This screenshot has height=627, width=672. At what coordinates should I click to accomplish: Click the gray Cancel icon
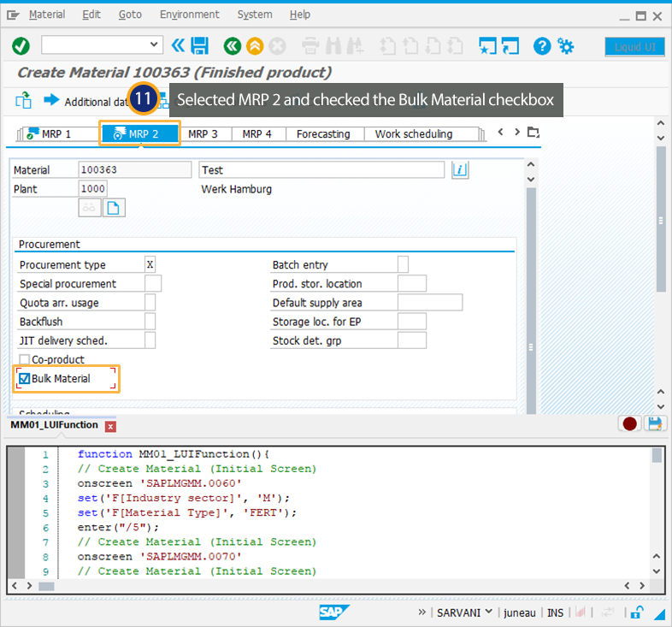277,46
